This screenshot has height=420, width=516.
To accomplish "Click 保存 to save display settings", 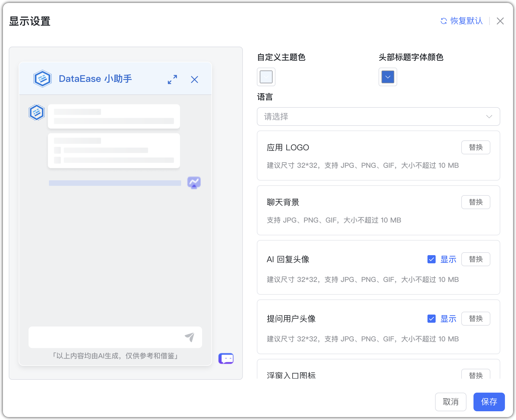I will pyautogui.click(x=489, y=402).
